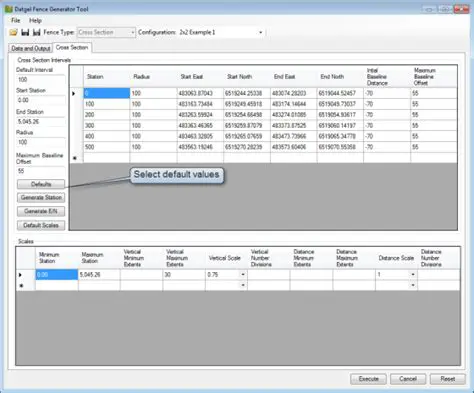The image size is (474, 393).
Task: Select the Maximum Baseline Offset column header
Action: tap(434, 77)
